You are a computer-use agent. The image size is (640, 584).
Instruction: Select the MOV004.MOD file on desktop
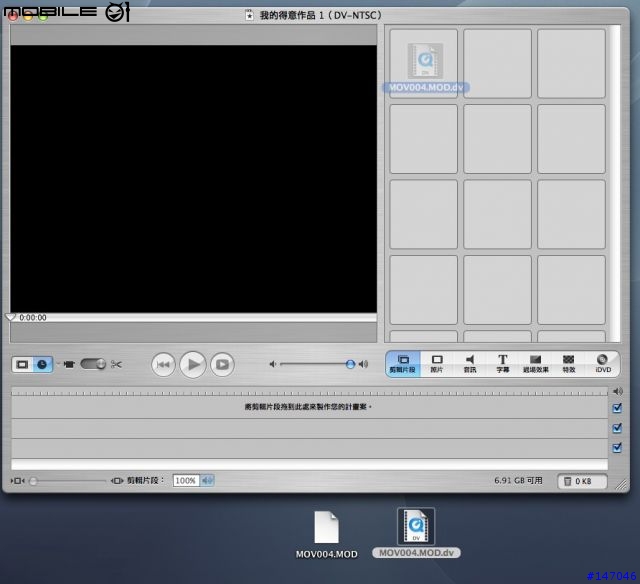(x=327, y=535)
